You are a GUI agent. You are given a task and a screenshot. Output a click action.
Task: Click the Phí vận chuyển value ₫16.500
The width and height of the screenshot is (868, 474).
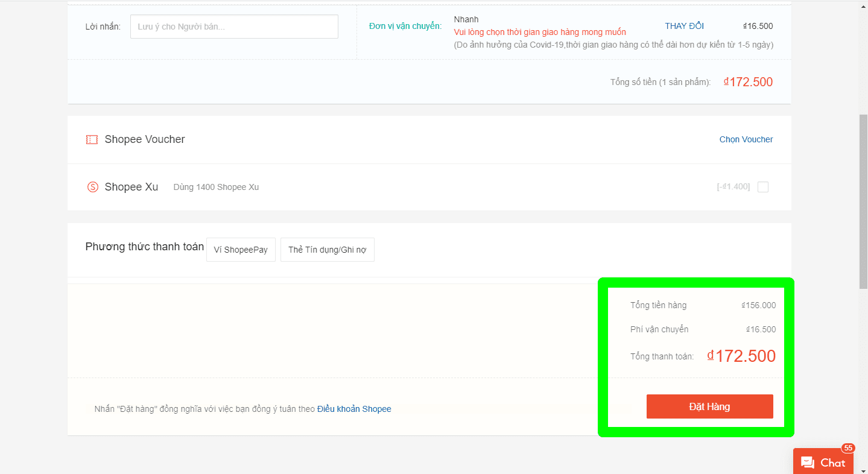coord(761,329)
